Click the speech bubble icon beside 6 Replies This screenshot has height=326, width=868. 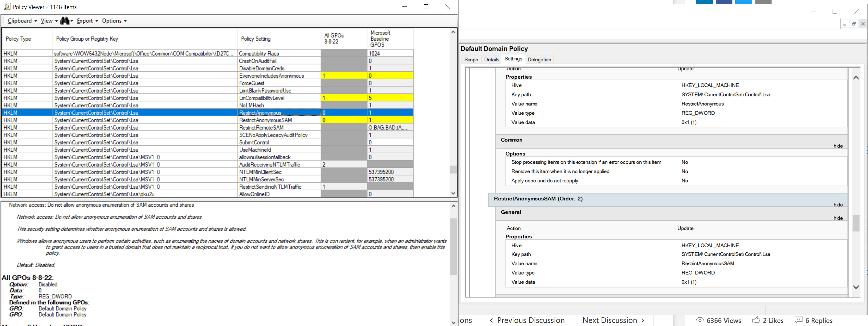(798, 320)
